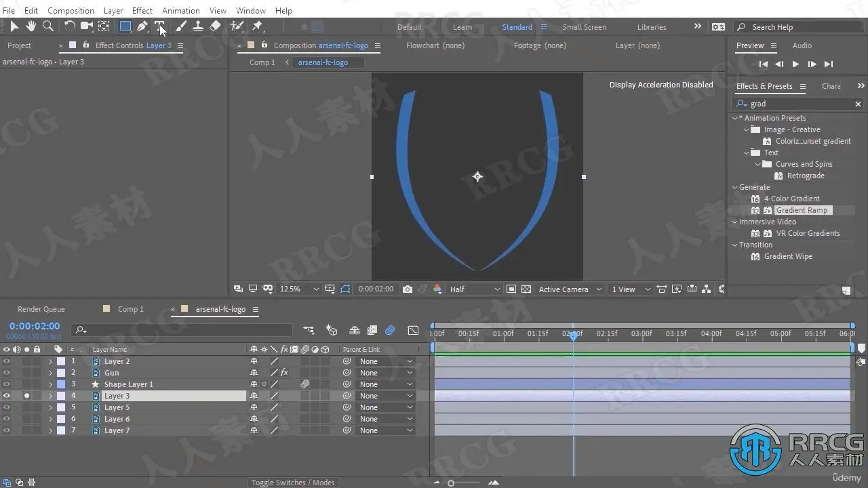Open the Animation menu
Viewport: 868px width, 488px height.
coord(180,10)
